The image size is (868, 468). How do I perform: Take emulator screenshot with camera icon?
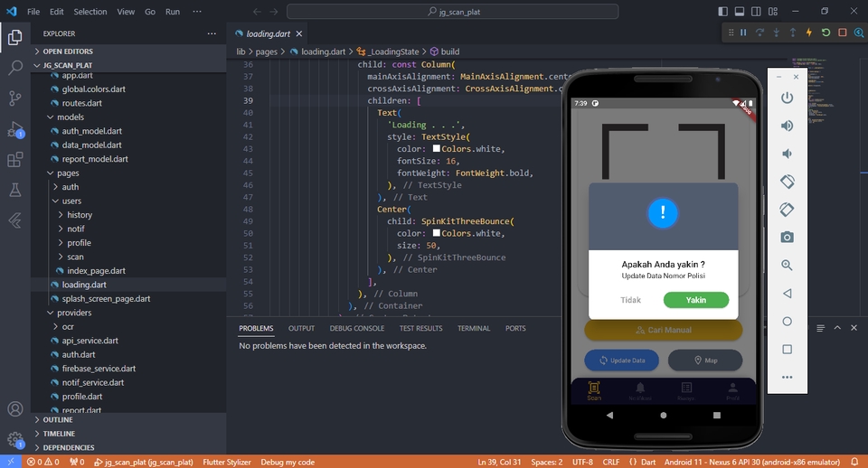pyautogui.click(x=787, y=238)
